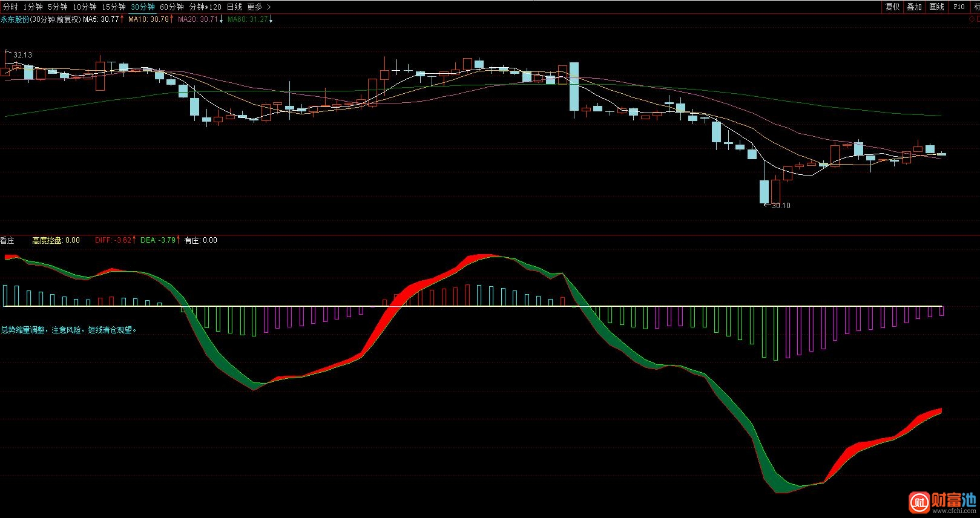This screenshot has height=518, width=980.
Task: Click the 32.13 high price marker
Action: (x=22, y=54)
